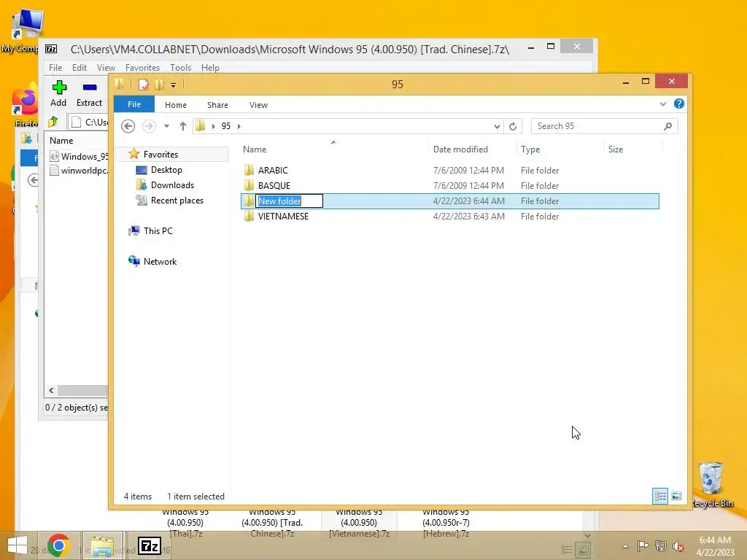
Task: Open Explorer Help with the question icon
Action: (x=679, y=104)
